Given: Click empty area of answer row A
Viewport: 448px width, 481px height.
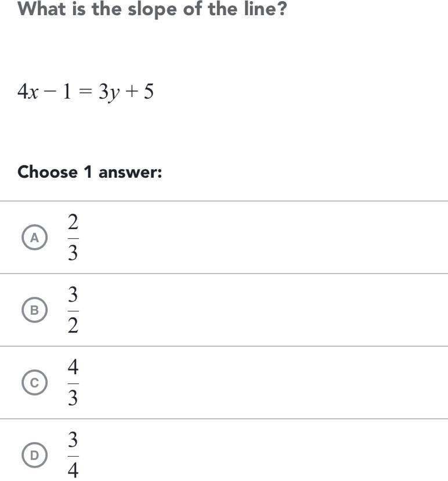Looking at the screenshot, I should click(261, 238).
